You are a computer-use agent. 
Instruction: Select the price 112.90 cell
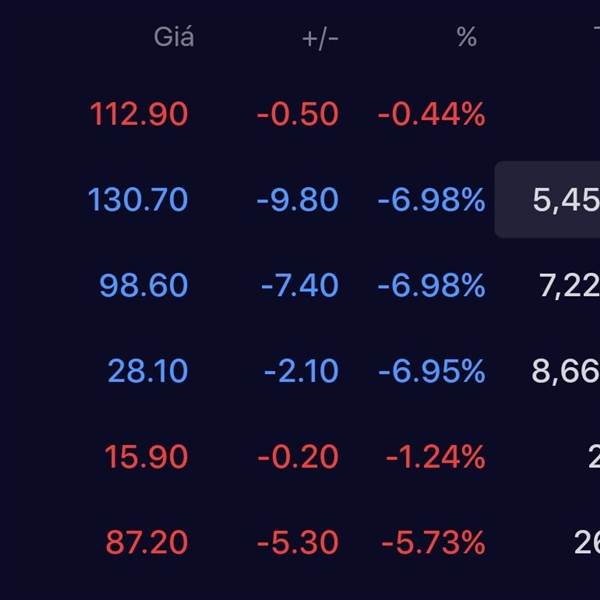coord(139,114)
